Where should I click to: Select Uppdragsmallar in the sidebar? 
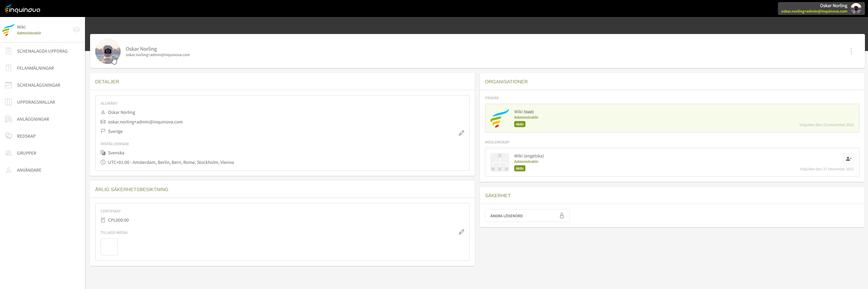pos(36,102)
